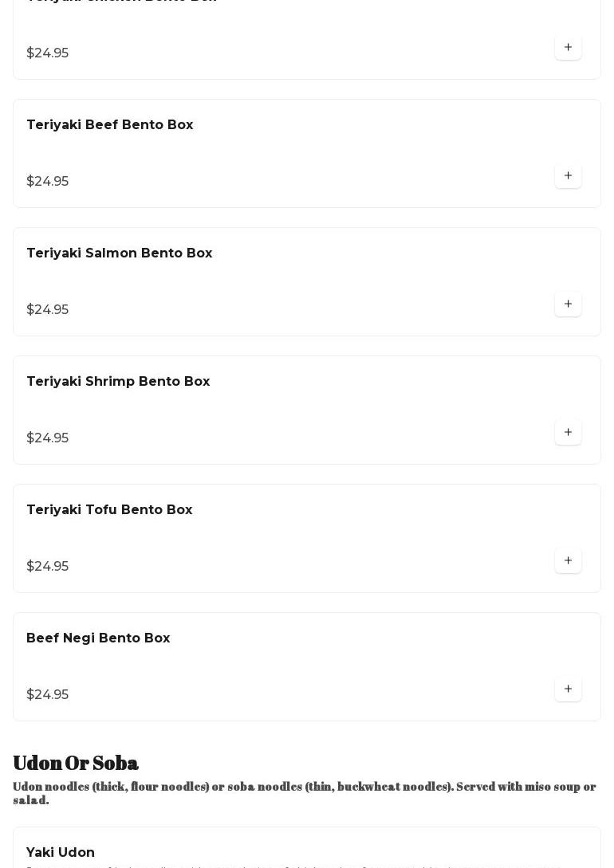
Task: Click the Teriyaki Tofu Bento Box $24.95 price
Action: pyautogui.click(x=48, y=567)
